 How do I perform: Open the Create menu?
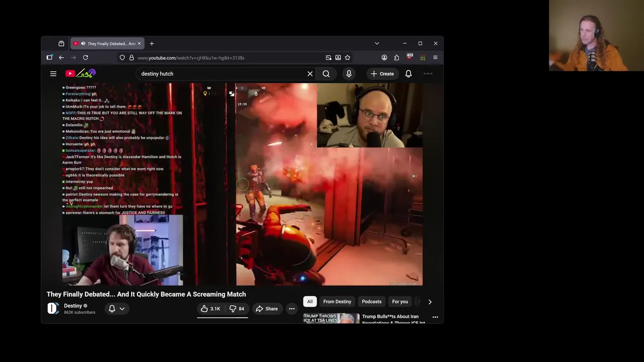coord(382,74)
